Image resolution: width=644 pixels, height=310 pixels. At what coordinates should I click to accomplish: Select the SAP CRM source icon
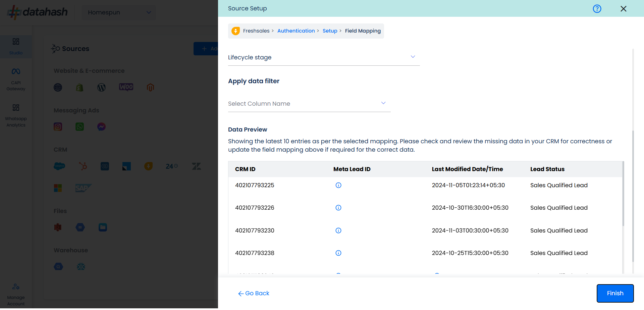83,188
